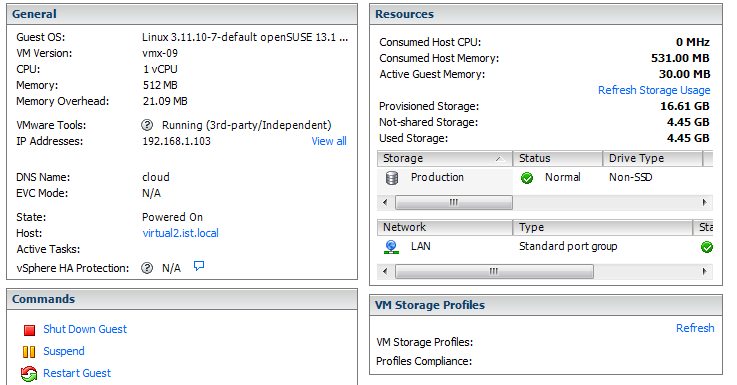Click the VMware Tools help question icon
The height and width of the screenshot is (385, 737).
tap(147, 125)
